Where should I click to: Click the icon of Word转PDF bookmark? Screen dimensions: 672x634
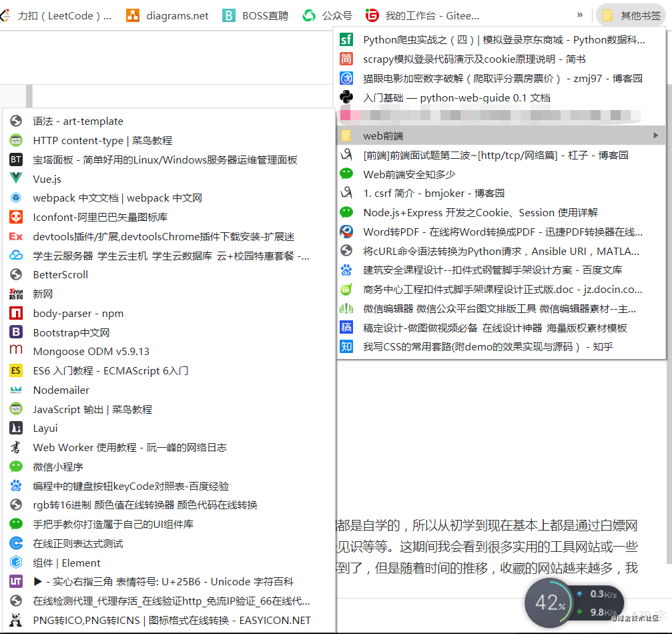pos(346,232)
